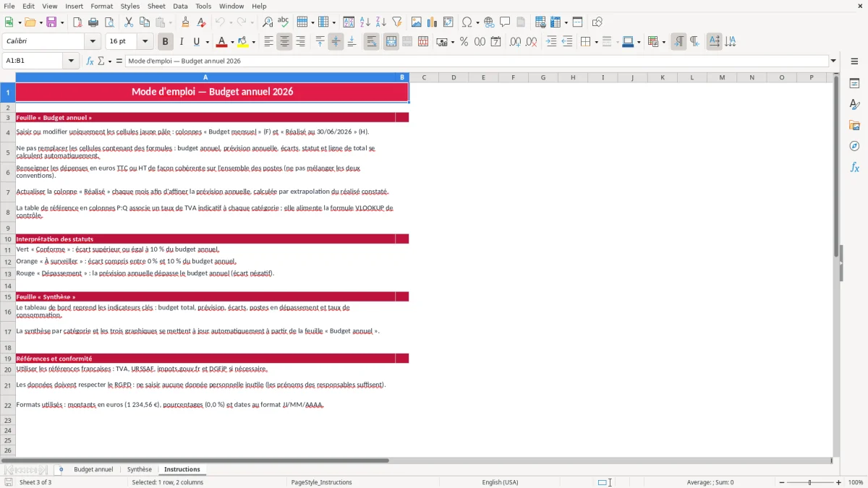Image resolution: width=868 pixels, height=488 pixels.
Task: Toggle Bold formatting
Action: [165, 42]
